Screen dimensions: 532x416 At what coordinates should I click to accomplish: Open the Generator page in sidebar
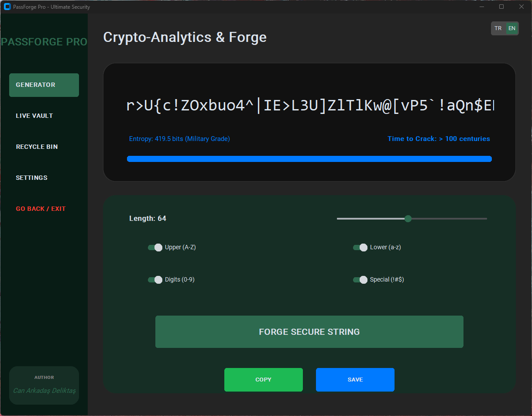pyautogui.click(x=44, y=85)
